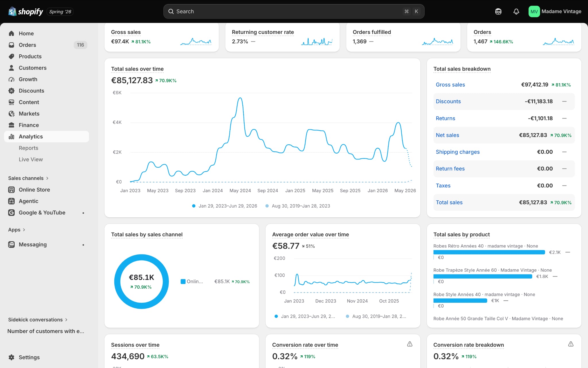The width and height of the screenshot is (588, 368).
Task: Go to Markets globe icon
Action: click(11, 114)
